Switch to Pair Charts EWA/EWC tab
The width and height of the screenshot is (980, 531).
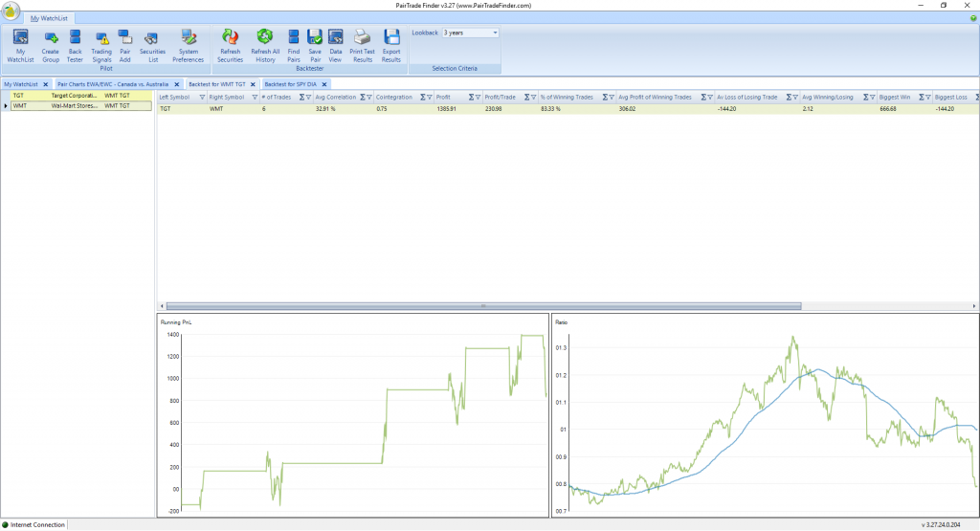click(x=113, y=84)
